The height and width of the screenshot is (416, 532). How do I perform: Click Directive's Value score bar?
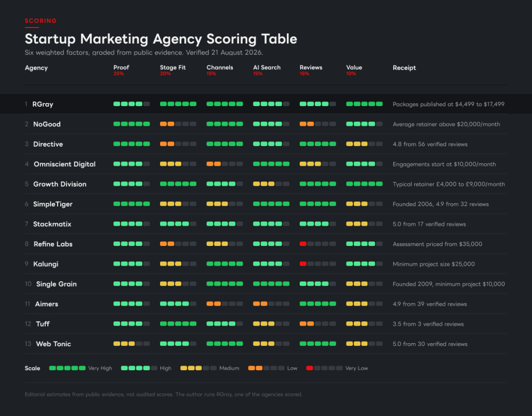pos(364,144)
